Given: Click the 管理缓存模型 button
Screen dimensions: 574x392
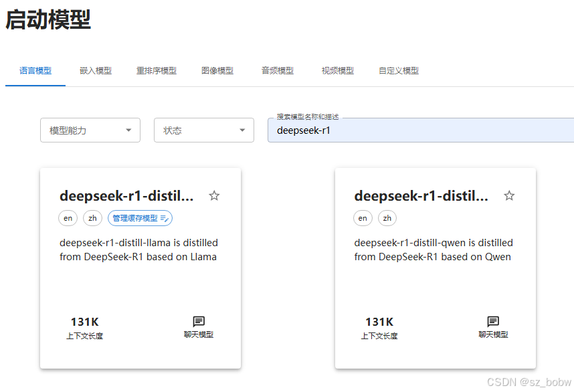Looking at the screenshot, I should [140, 218].
